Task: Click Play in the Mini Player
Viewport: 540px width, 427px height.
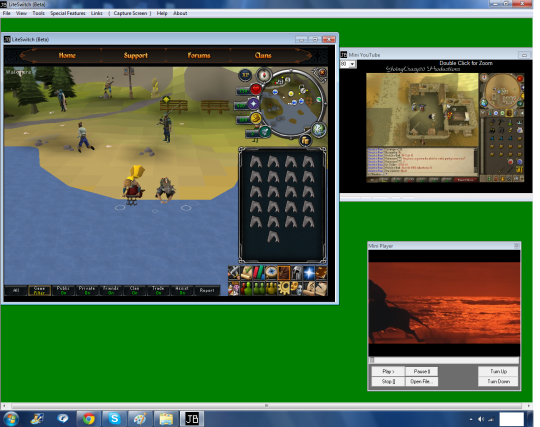Action: pyautogui.click(x=388, y=371)
